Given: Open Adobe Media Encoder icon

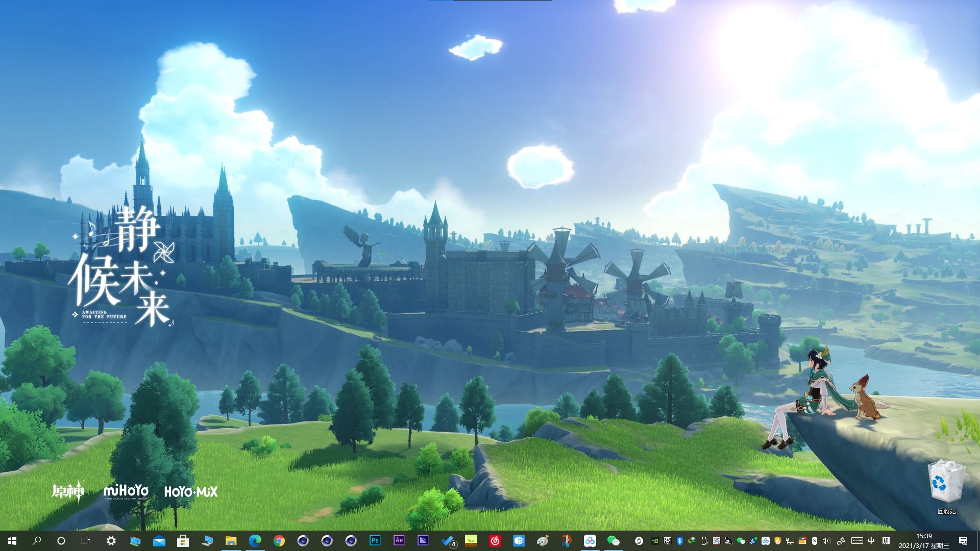Looking at the screenshot, I should [423, 541].
